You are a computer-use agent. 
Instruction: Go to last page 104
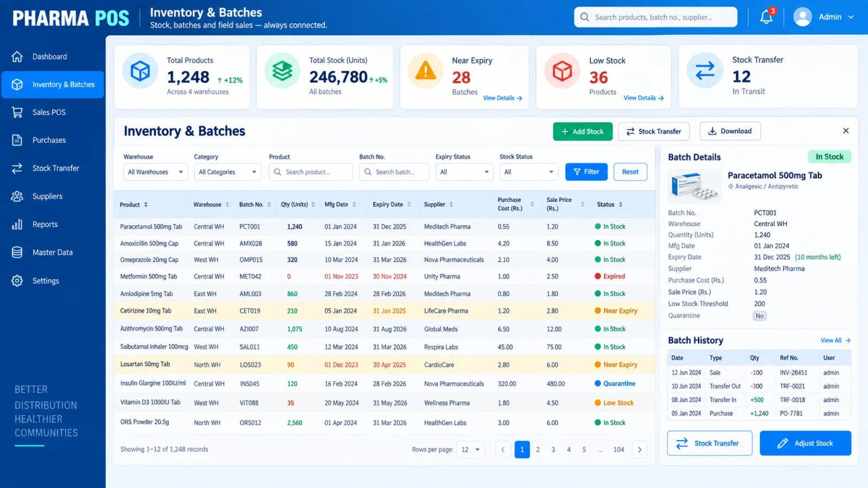click(x=618, y=450)
